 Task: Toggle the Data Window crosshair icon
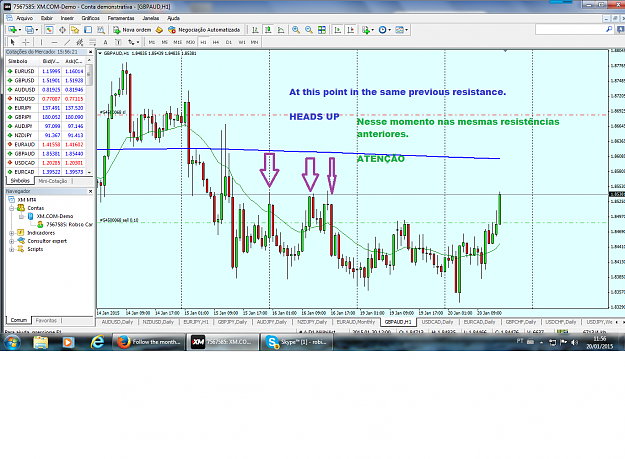(x=62, y=30)
